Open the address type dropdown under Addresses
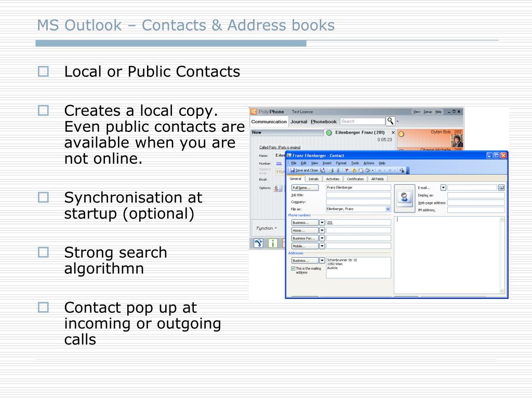 [322, 261]
